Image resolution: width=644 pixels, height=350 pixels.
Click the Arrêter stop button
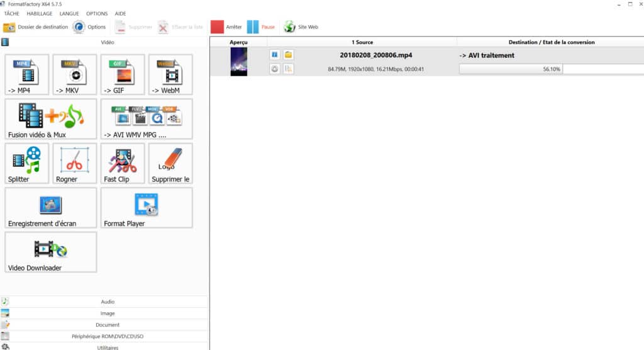(x=226, y=27)
